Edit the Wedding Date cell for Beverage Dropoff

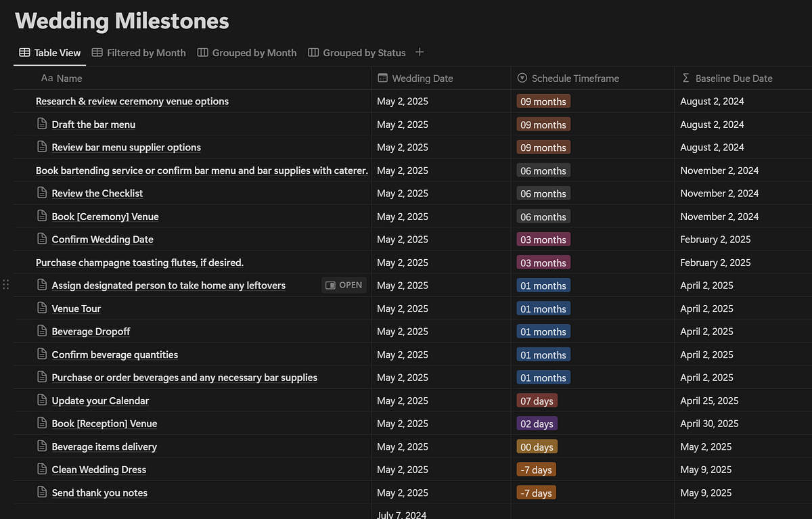(441, 331)
